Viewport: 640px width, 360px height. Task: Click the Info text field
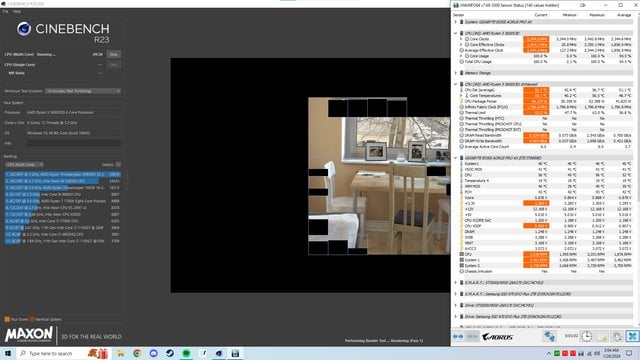coord(74,143)
